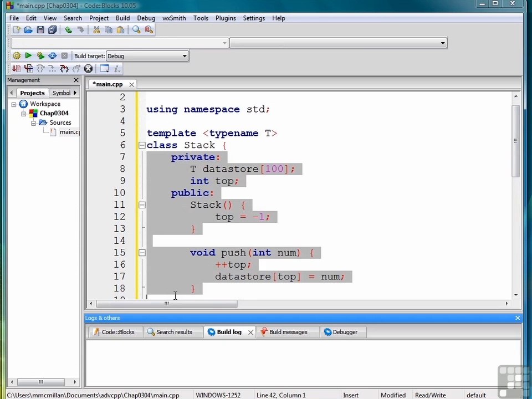The width and height of the screenshot is (532, 399).
Task: Collapse the Workspace tree node
Action: point(13,105)
